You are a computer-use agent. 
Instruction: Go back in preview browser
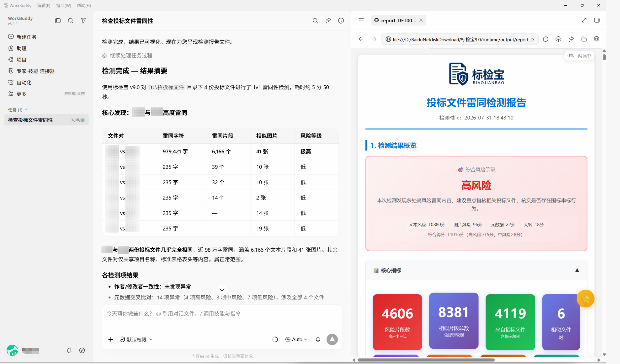click(x=361, y=39)
